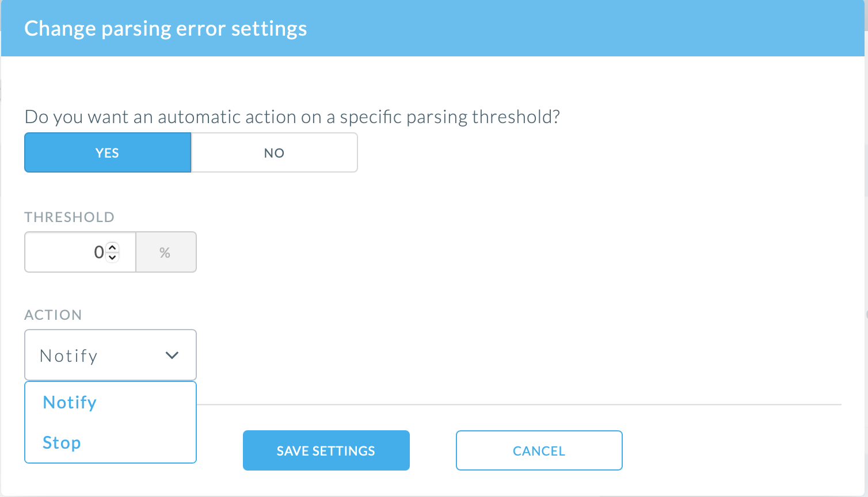Image resolution: width=868 pixels, height=497 pixels.
Task: Choose Notify from the dropdown list
Action: [70, 403]
